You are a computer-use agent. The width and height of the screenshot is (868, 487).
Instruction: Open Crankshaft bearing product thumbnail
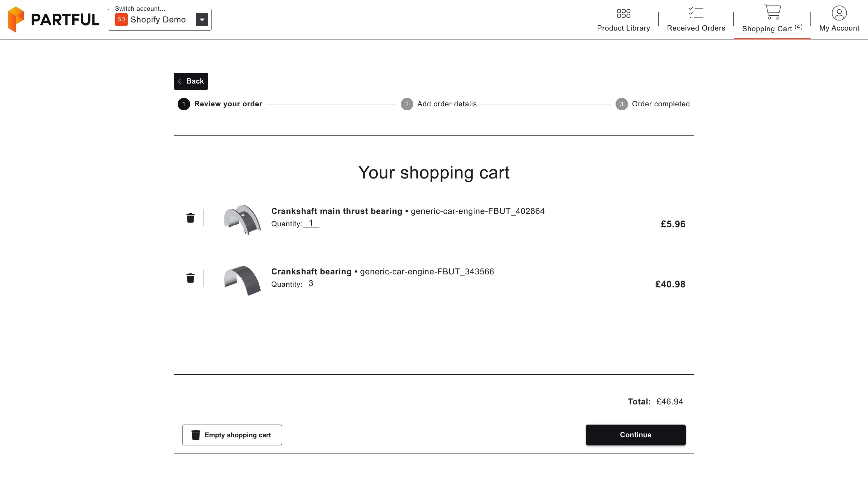point(242,281)
